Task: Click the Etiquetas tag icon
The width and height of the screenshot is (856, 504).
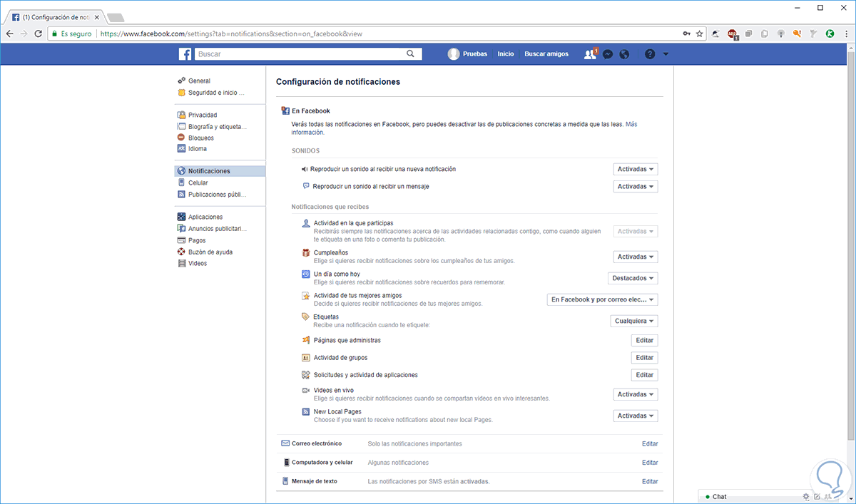Action: click(306, 317)
